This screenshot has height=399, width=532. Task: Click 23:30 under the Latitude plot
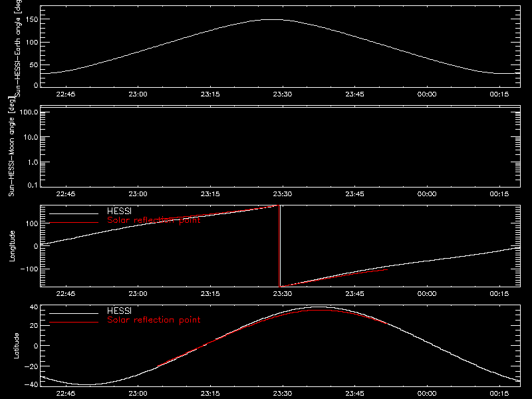[282, 394]
